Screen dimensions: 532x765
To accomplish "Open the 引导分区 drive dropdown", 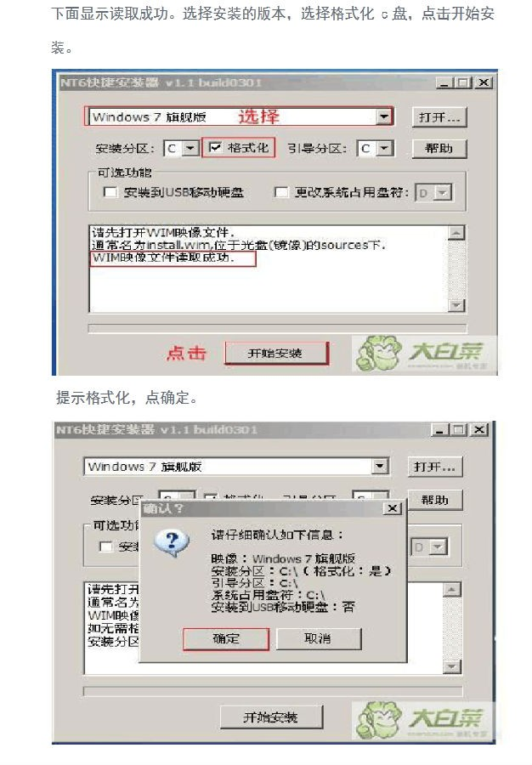I will click(385, 148).
